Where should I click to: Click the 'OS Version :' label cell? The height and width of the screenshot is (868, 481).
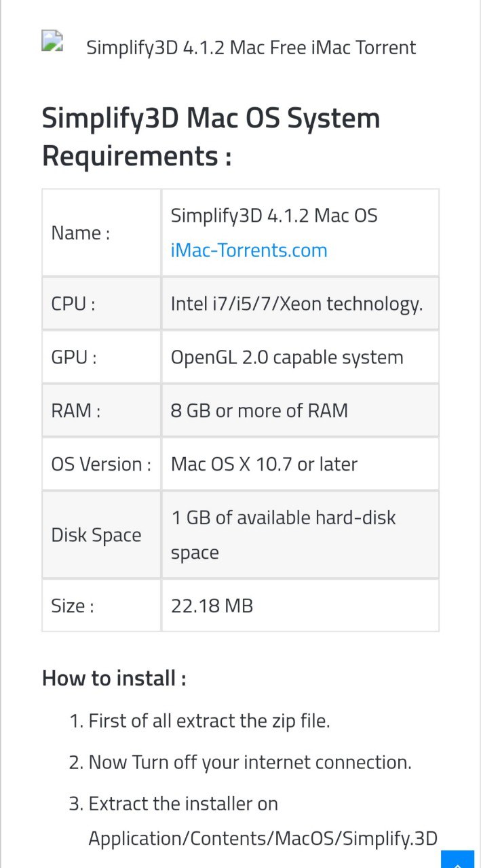click(102, 464)
